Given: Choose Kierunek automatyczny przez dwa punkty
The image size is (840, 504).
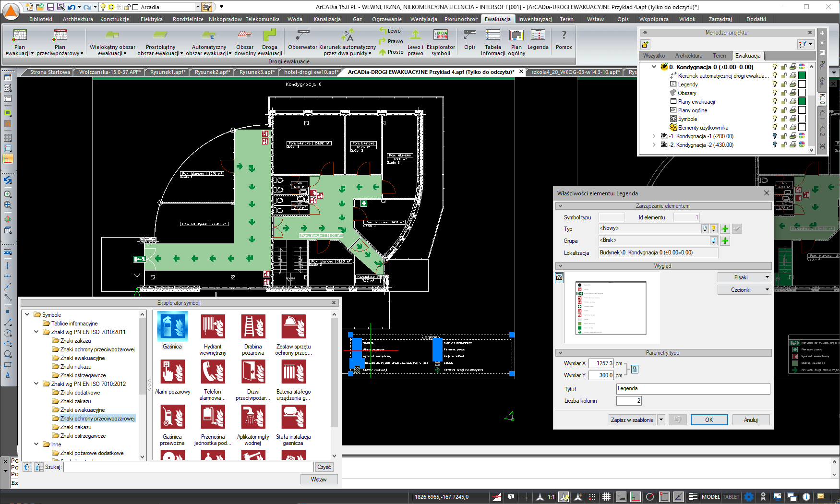Looking at the screenshot, I should coord(348,42).
